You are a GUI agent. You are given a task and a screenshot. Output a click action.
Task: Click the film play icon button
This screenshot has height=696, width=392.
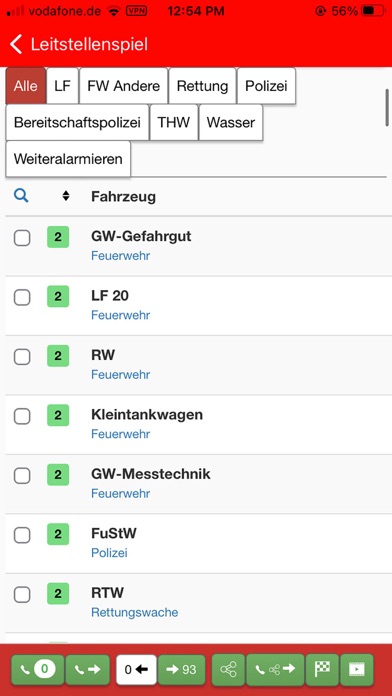point(356,669)
